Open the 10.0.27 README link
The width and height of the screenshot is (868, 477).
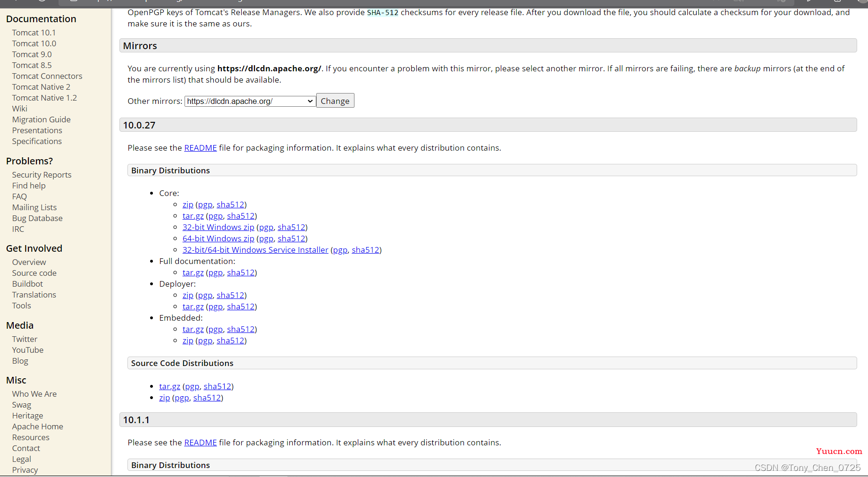point(201,148)
